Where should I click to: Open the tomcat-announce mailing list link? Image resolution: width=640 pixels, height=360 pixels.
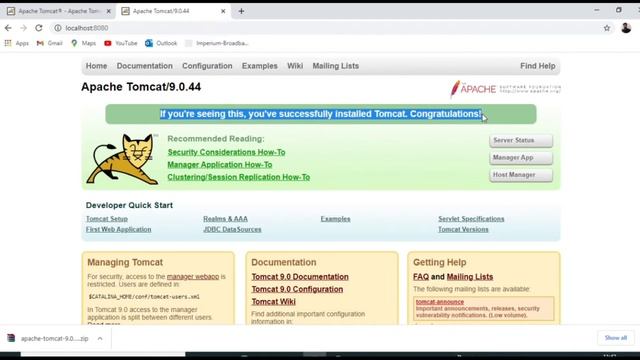coord(440,302)
